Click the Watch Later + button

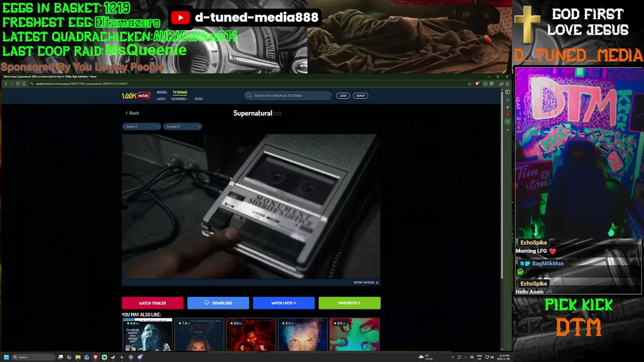284,303
